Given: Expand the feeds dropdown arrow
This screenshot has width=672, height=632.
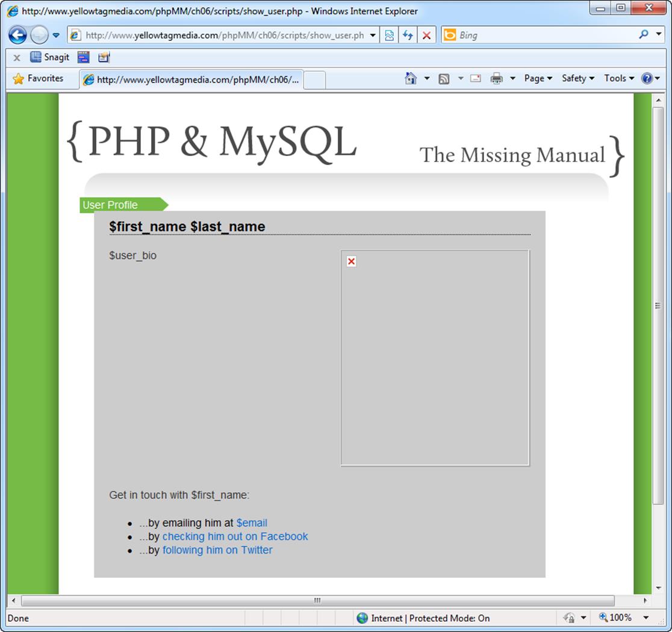Looking at the screenshot, I should click(461, 78).
